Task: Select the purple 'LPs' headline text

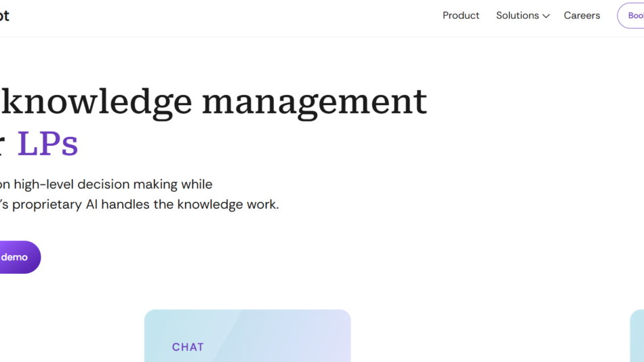Action: pyautogui.click(x=47, y=143)
